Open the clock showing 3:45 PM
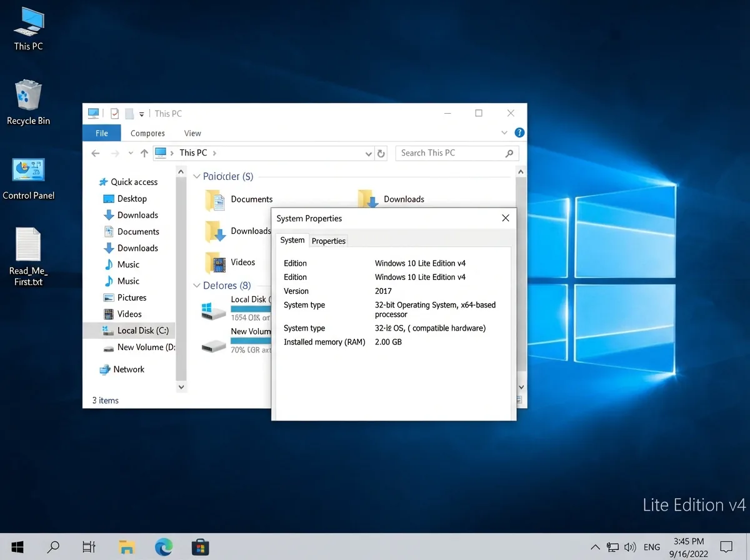The width and height of the screenshot is (750, 560). (x=688, y=547)
